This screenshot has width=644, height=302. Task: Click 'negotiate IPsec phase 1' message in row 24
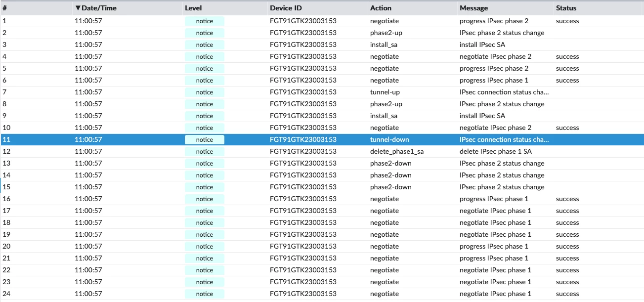[495, 294]
